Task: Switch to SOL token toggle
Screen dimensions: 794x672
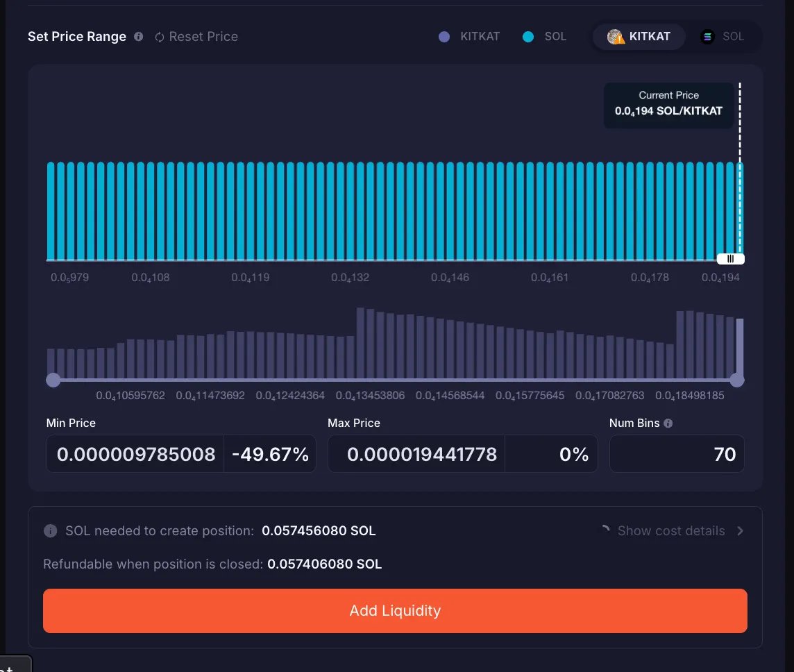Action: tap(723, 37)
